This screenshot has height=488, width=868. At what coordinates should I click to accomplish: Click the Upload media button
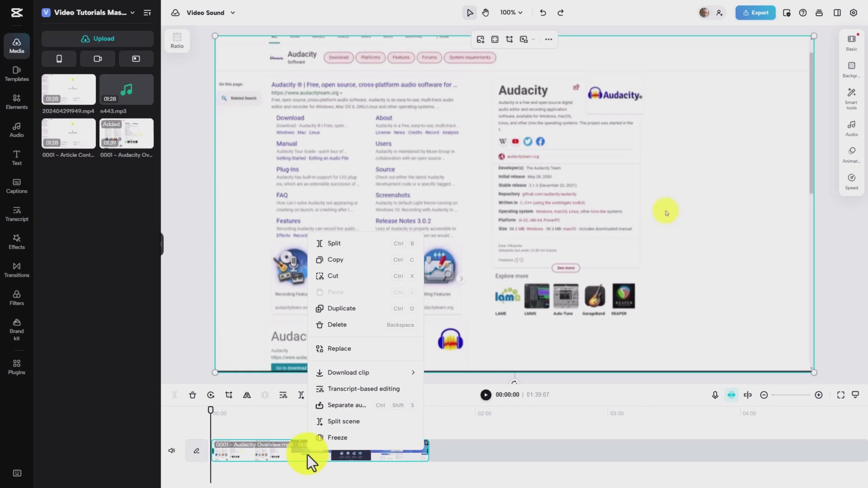pos(97,39)
